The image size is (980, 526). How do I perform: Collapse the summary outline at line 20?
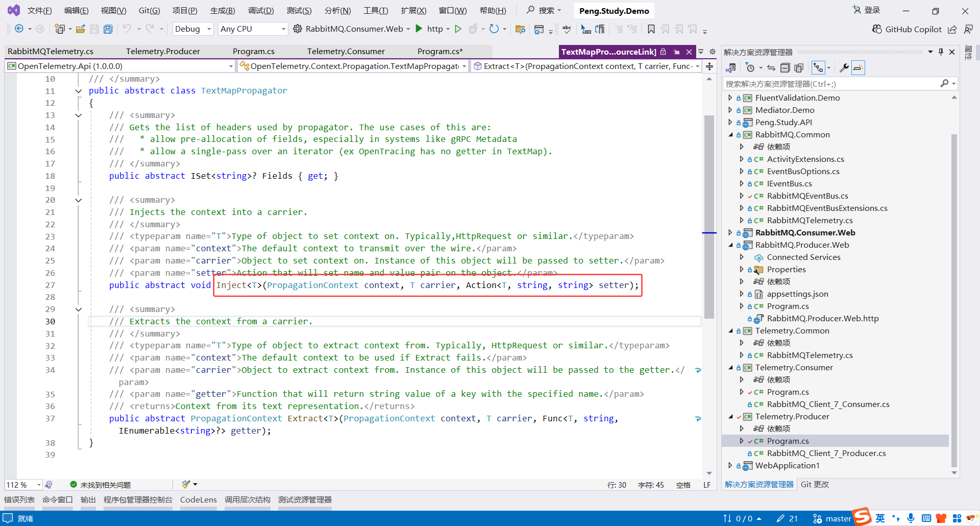(x=78, y=200)
